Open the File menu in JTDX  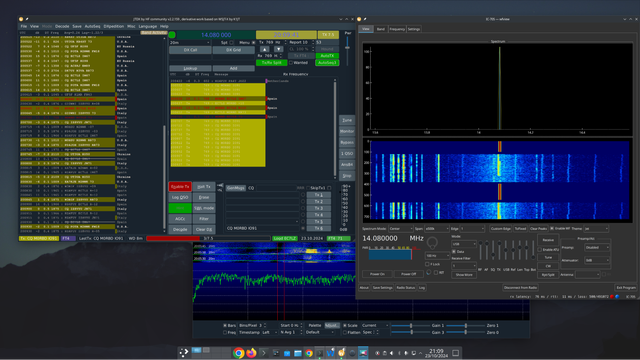coord(24,26)
